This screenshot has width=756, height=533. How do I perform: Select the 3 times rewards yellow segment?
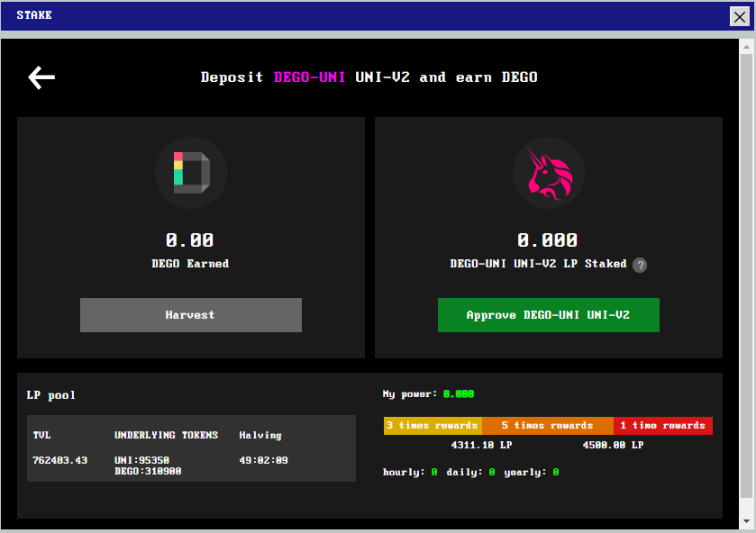tap(433, 426)
